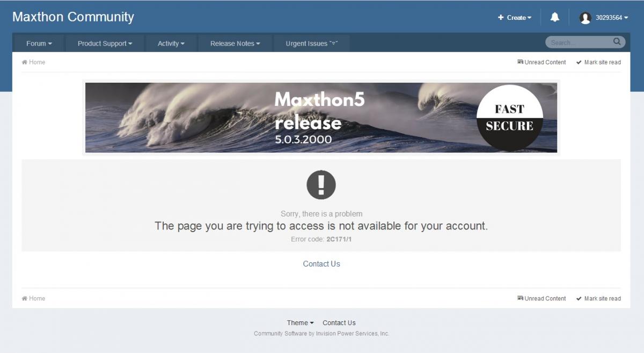Open the Product Support menu
The image size is (644, 353).
tap(105, 44)
